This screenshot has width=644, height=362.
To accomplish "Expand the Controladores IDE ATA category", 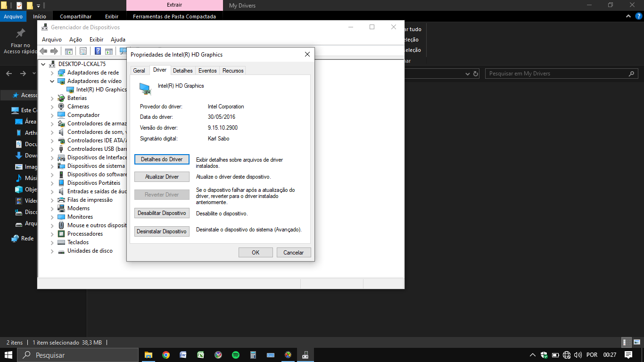I will (52, 140).
